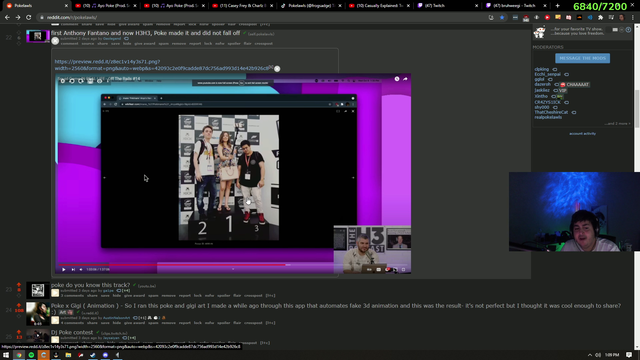Open thumbnail of 'poke do you know this track?'

pyautogui.click(x=38, y=291)
